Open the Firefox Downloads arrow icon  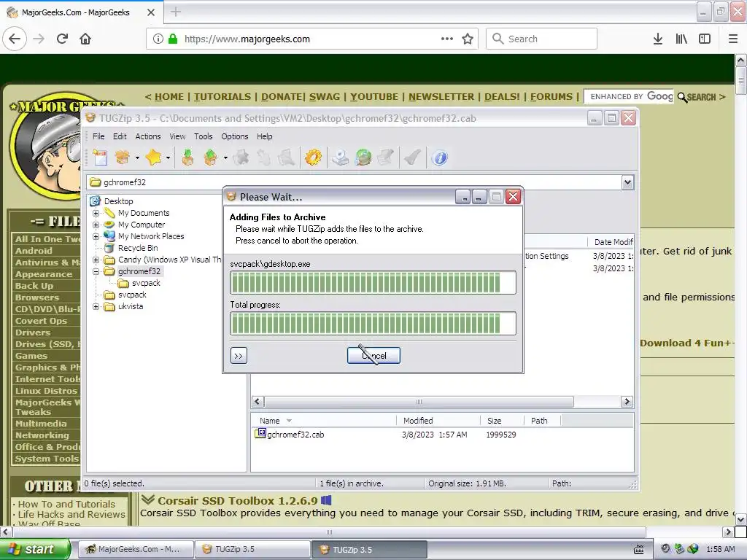point(658,39)
